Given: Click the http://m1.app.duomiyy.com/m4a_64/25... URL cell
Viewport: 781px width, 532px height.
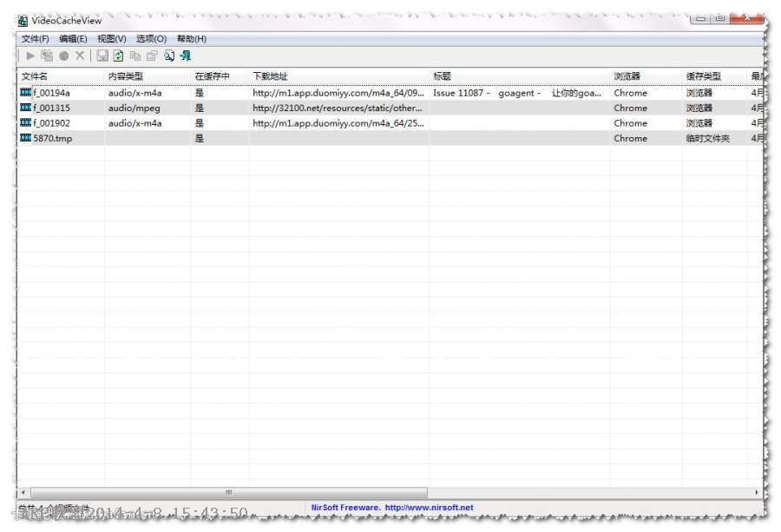Looking at the screenshot, I should [338, 122].
